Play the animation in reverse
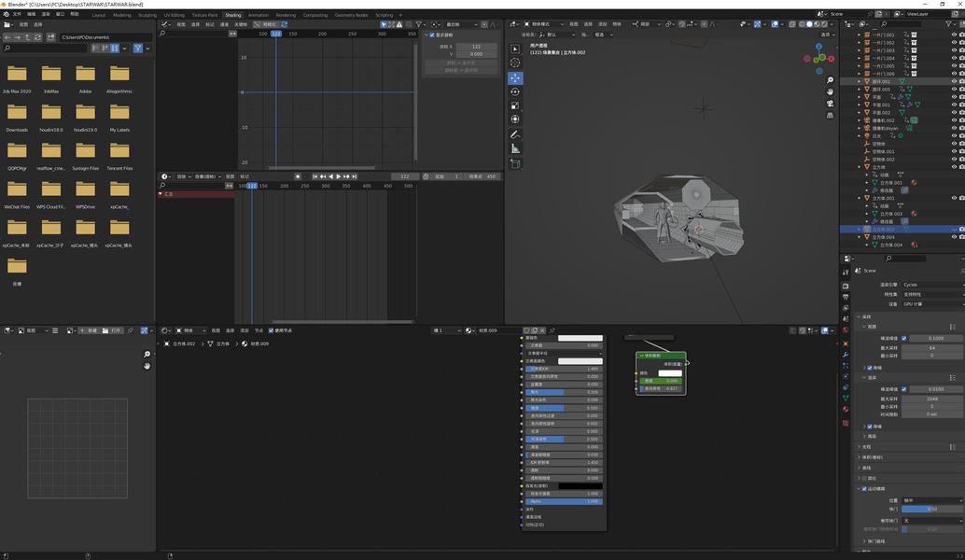This screenshot has width=965, height=560. (x=330, y=176)
